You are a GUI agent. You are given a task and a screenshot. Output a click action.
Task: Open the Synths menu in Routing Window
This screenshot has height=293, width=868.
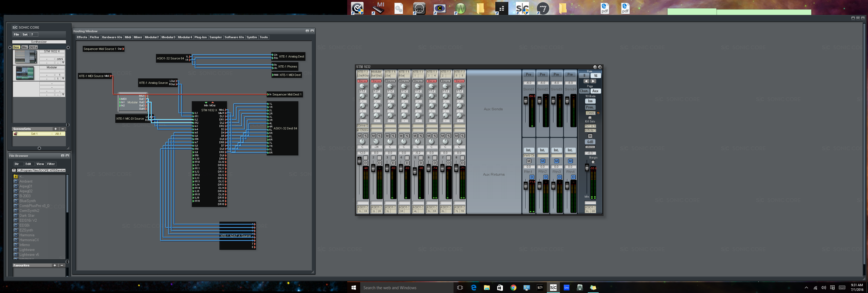pos(252,37)
